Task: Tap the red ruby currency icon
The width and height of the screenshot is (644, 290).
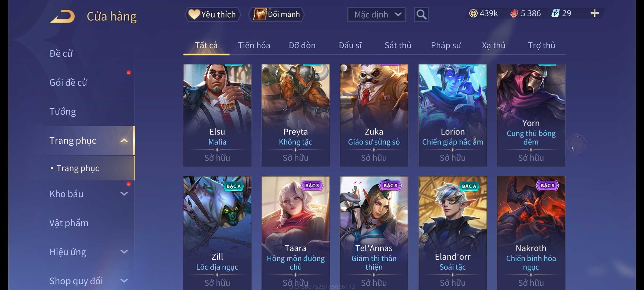Action: [514, 13]
